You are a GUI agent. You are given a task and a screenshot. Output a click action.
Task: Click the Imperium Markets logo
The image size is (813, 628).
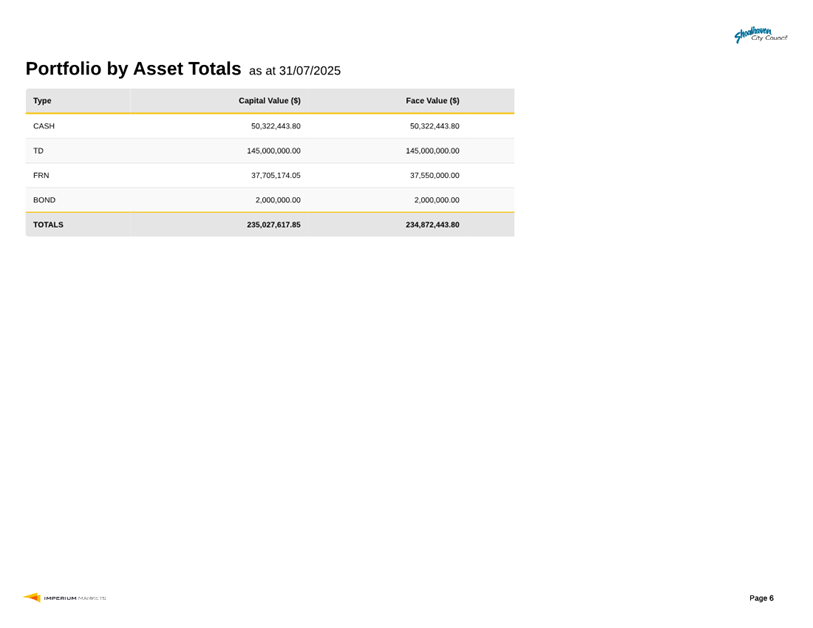65,598
